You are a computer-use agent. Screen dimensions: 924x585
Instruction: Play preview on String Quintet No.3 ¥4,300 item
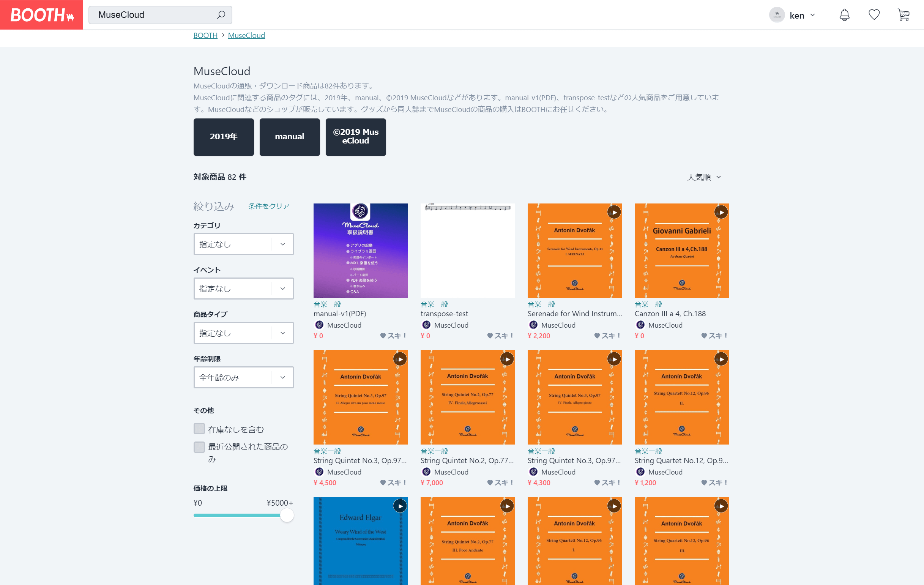(614, 359)
